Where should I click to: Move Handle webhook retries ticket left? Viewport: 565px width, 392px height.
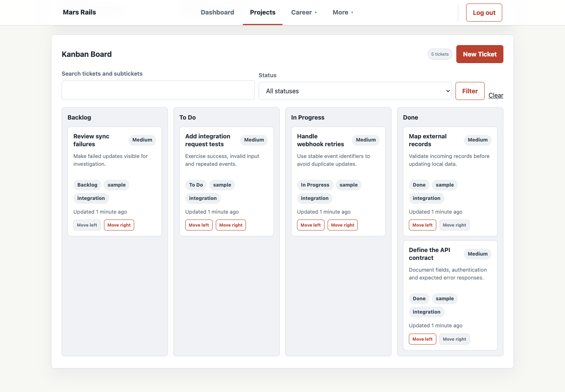(311, 225)
